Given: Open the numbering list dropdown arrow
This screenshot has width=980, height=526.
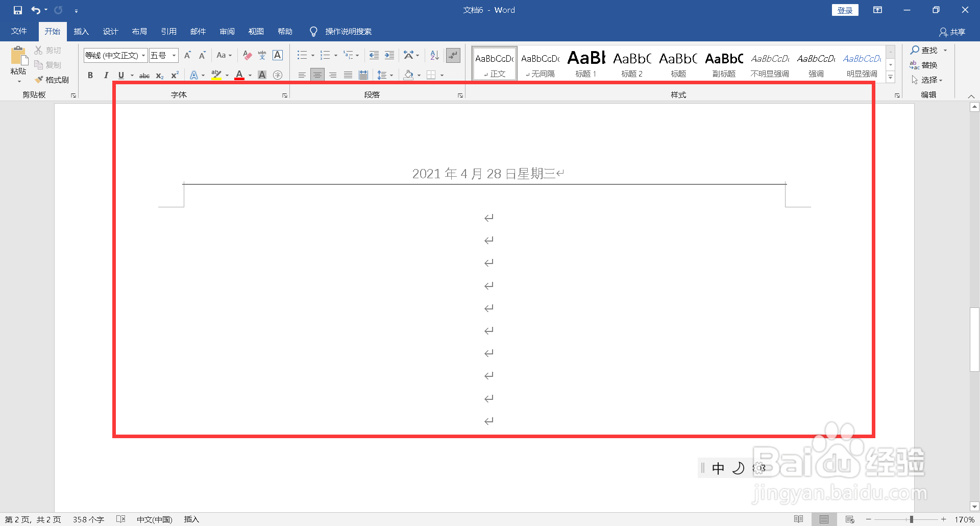Looking at the screenshot, I should click(336, 55).
